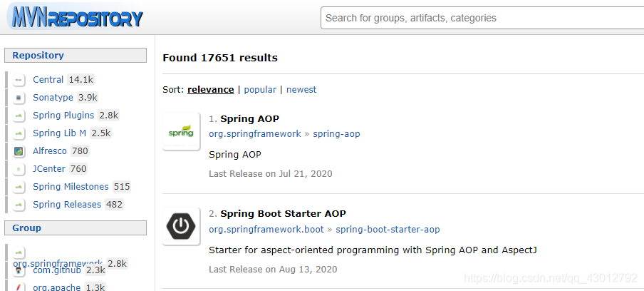The image size is (644, 291).
Task: Filter by Spring Releases repository
Action: click(x=67, y=205)
